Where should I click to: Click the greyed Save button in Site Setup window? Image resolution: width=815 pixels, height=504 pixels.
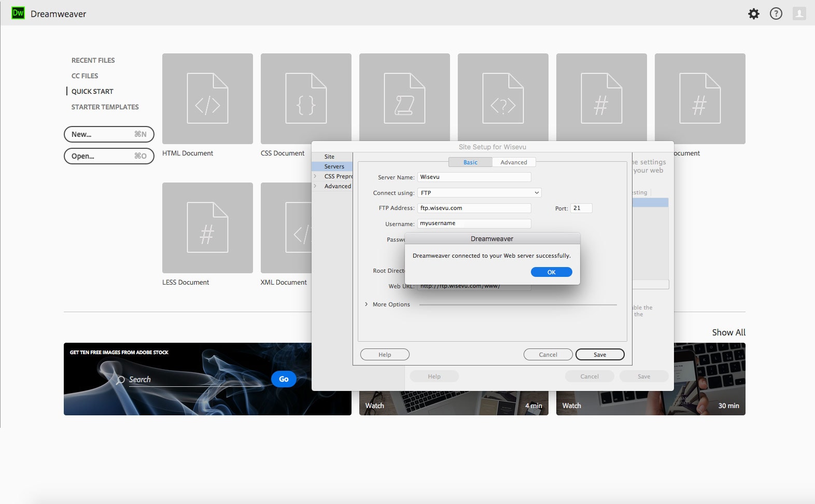pyautogui.click(x=644, y=376)
